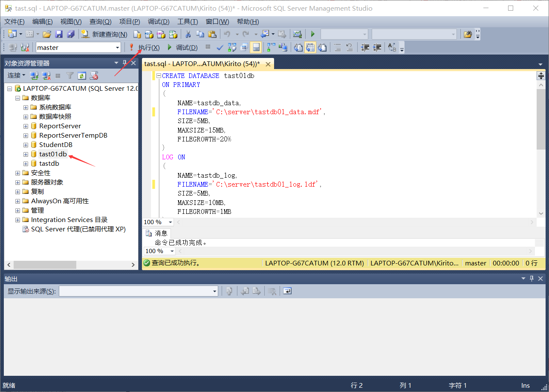This screenshot has height=392, width=549.
Task: Open the editor 100 % zoom dropdown
Action: pyautogui.click(x=170, y=222)
